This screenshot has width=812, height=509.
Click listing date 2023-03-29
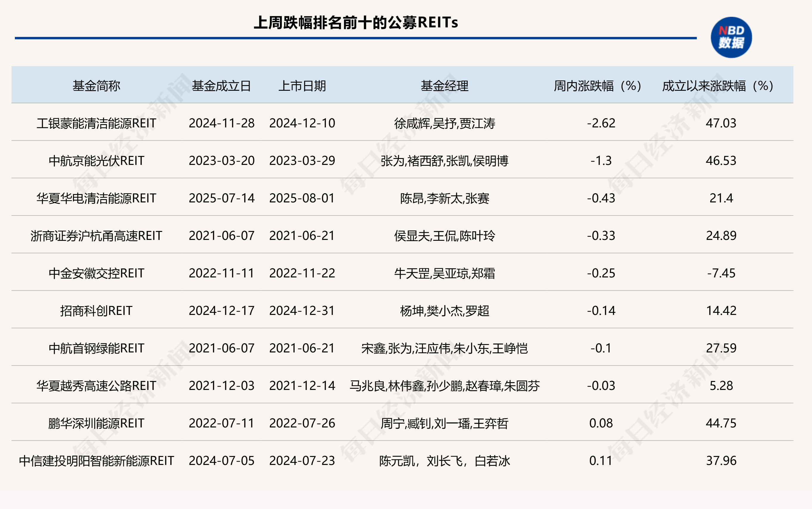tap(302, 160)
